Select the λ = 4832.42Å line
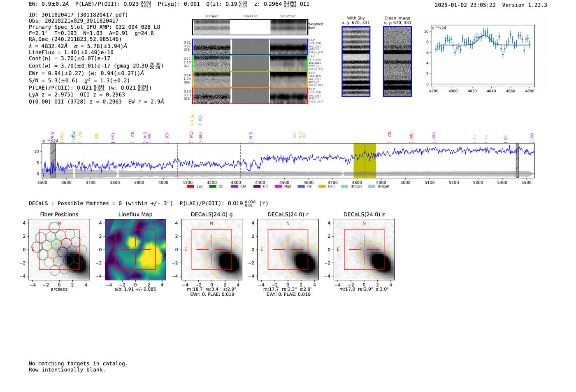 pos(78,46)
